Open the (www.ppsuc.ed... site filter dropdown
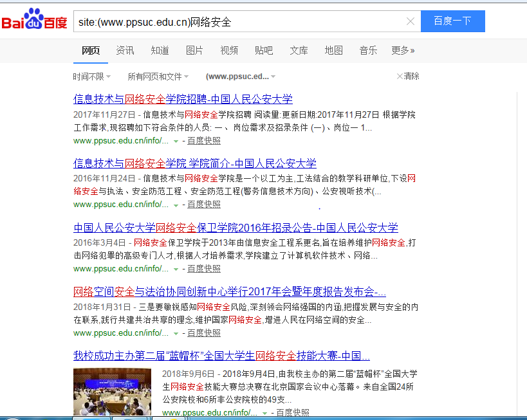 click(241, 77)
